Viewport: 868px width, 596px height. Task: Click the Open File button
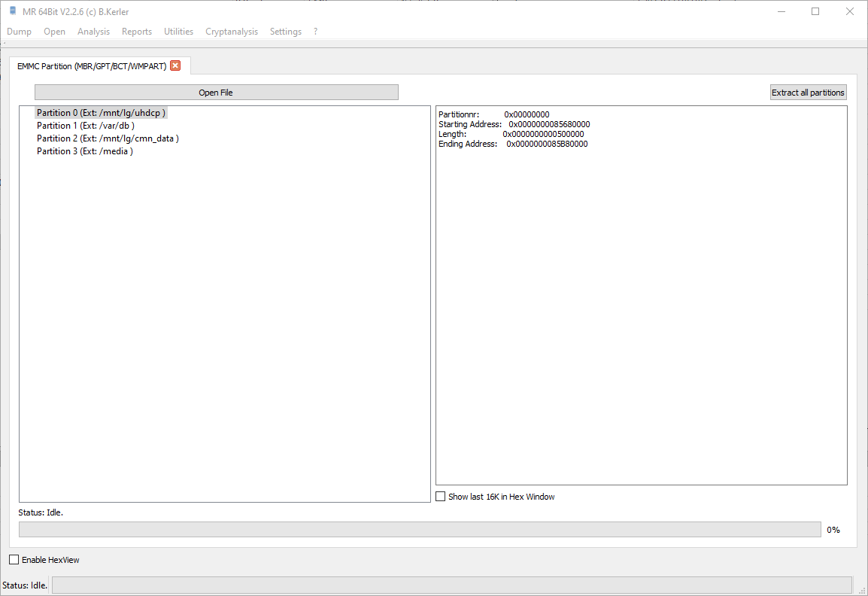(216, 93)
